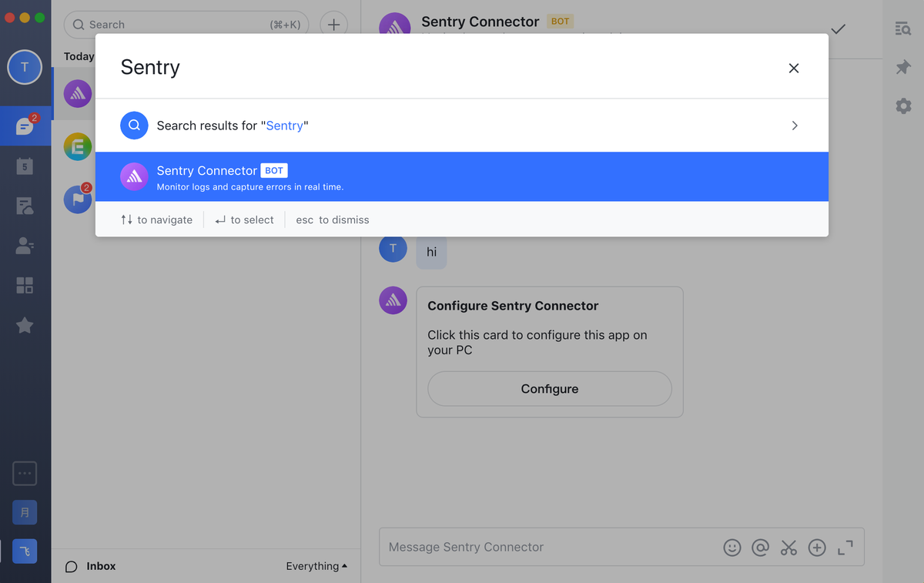This screenshot has height=583, width=924.
Task: Click the Sentry bot avatar beside the card
Action: point(393,300)
